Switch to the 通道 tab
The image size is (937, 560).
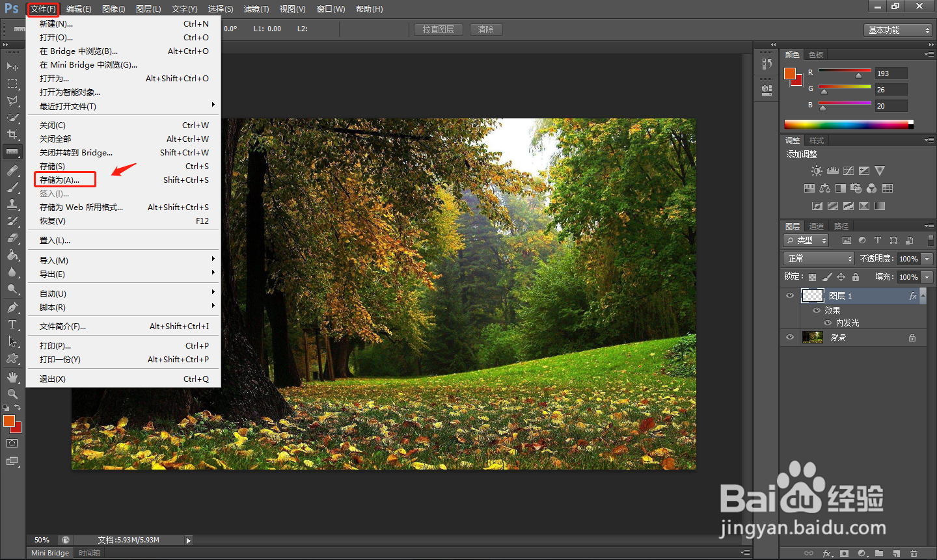click(817, 226)
